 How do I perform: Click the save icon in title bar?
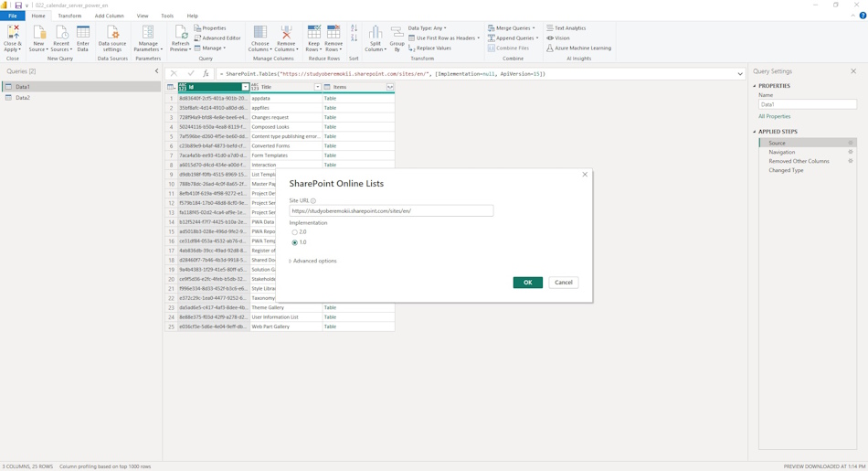coord(18,5)
